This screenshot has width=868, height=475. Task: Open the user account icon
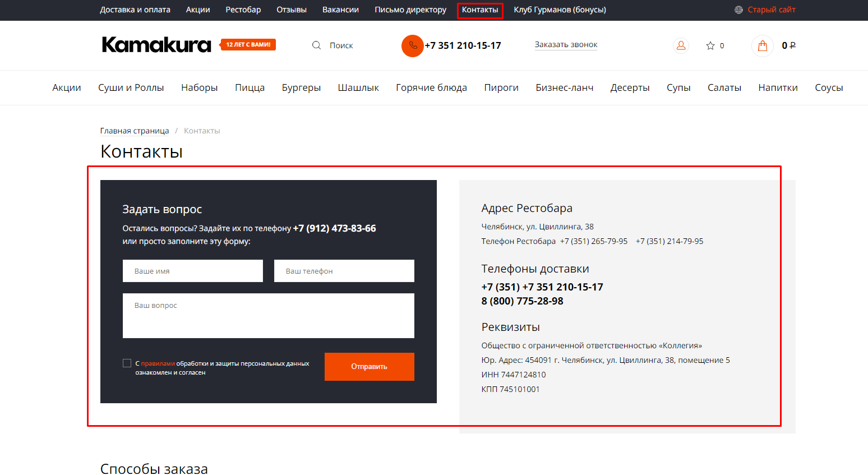[x=681, y=45]
